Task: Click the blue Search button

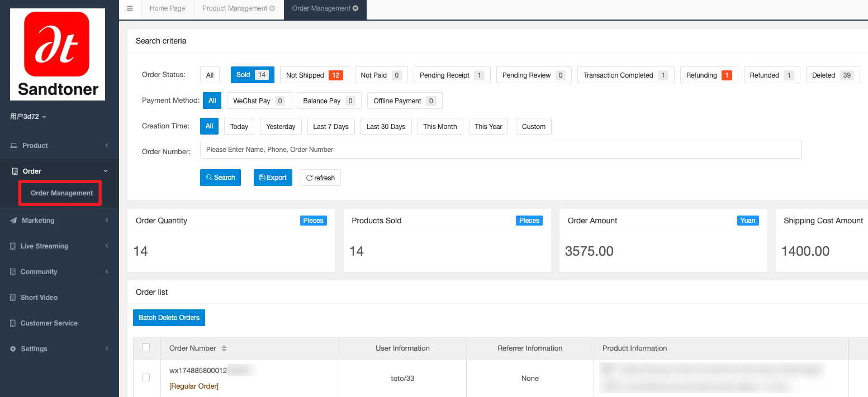Action: click(220, 178)
